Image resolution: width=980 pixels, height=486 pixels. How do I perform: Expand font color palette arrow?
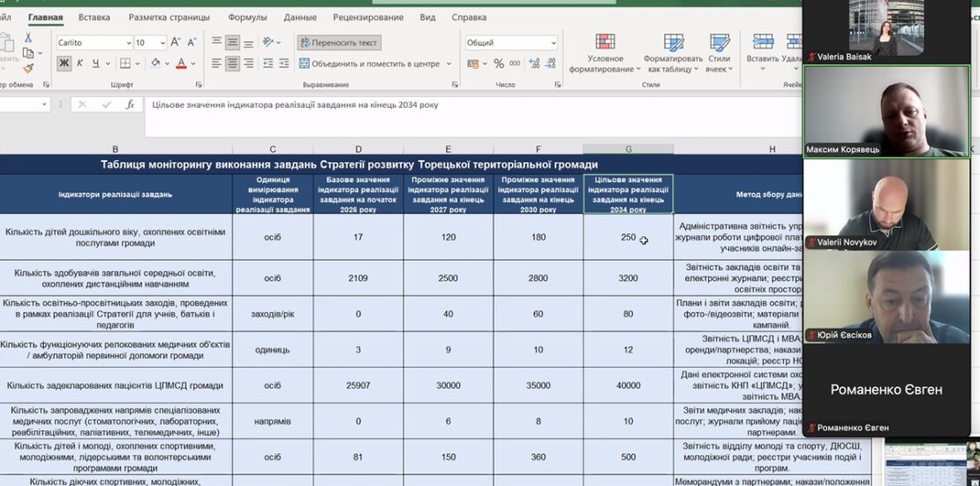(192, 63)
